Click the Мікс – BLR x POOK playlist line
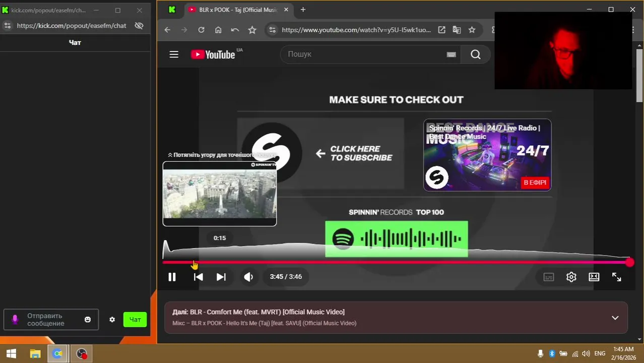The image size is (644, 363). click(264, 323)
